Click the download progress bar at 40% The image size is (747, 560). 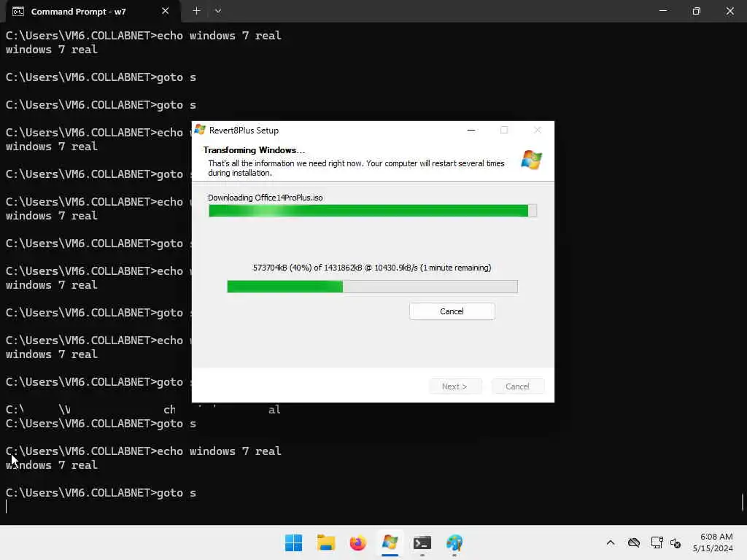(x=372, y=286)
